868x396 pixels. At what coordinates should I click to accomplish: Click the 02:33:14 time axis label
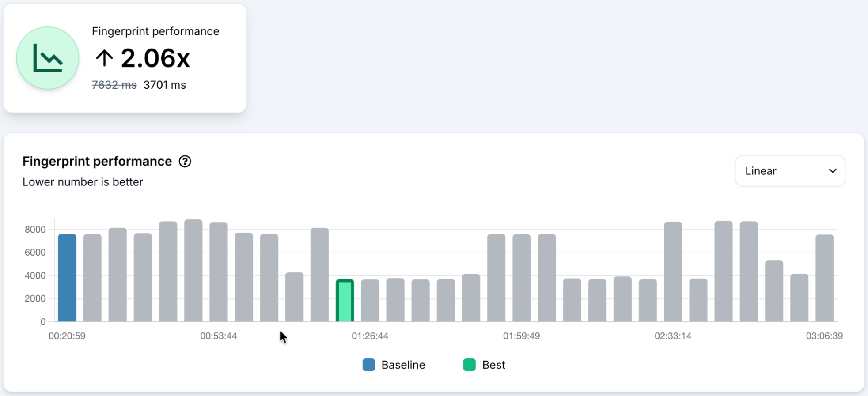coord(673,336)
